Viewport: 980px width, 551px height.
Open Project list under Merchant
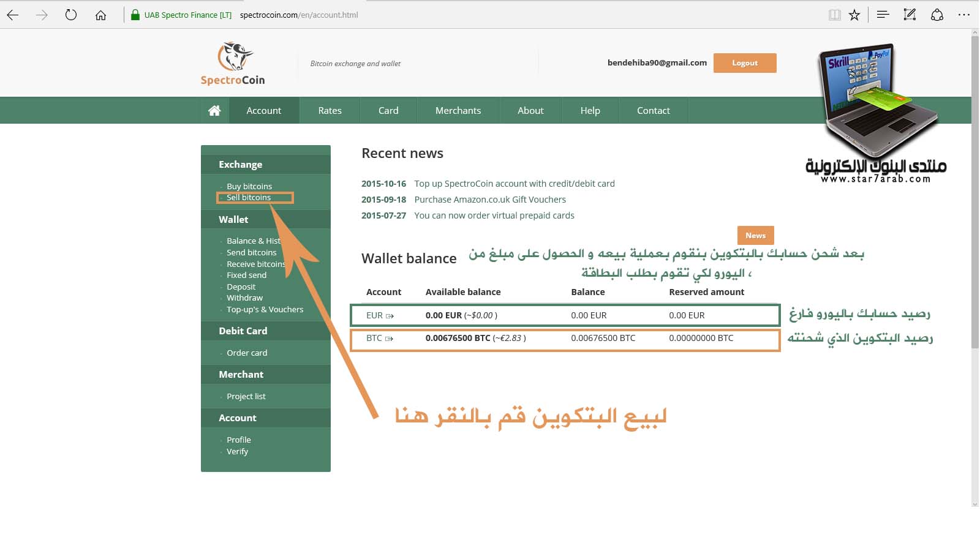246,396
